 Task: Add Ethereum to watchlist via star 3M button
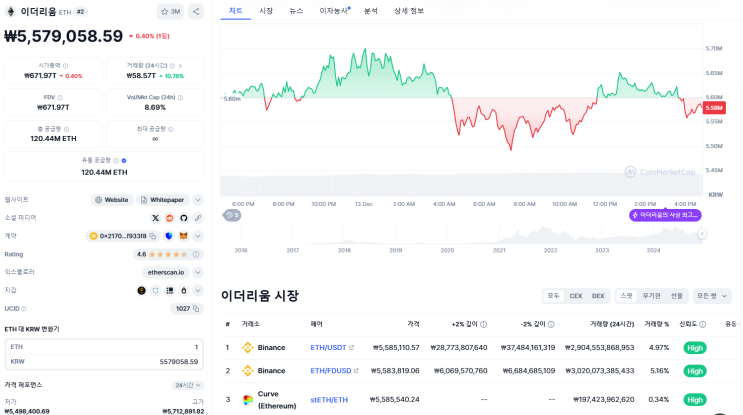170,12
